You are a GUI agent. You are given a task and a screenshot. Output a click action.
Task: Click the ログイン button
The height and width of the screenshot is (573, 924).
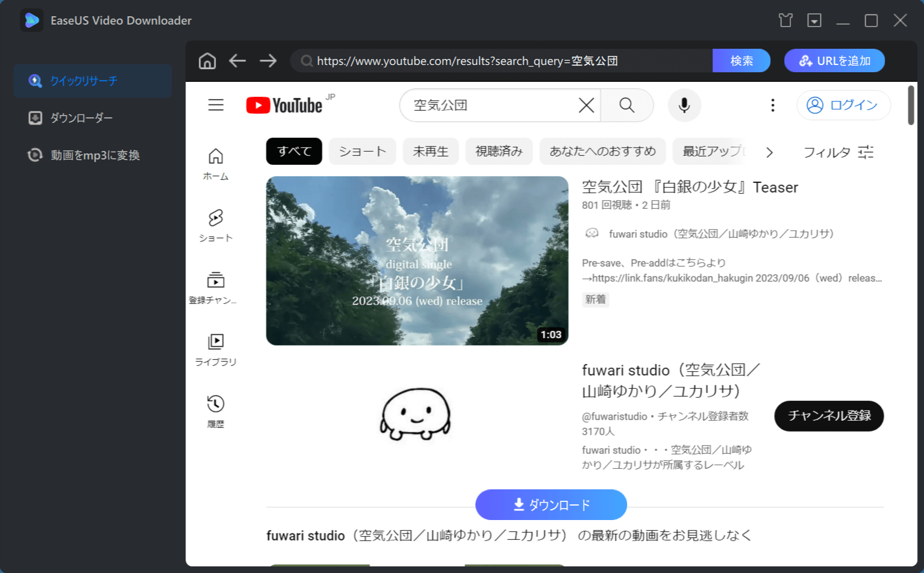pyautogui.click(x=843, y=105)
